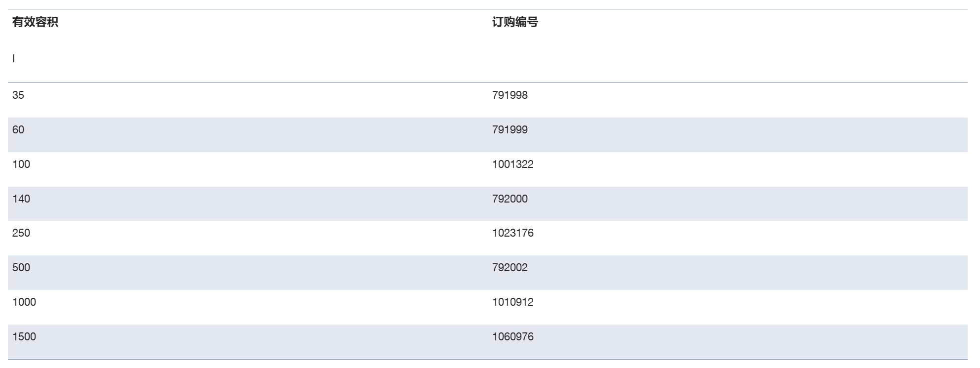980x368 pixels.
Task: Click the 1500 volume cell
Action: (x=24, y=337)
